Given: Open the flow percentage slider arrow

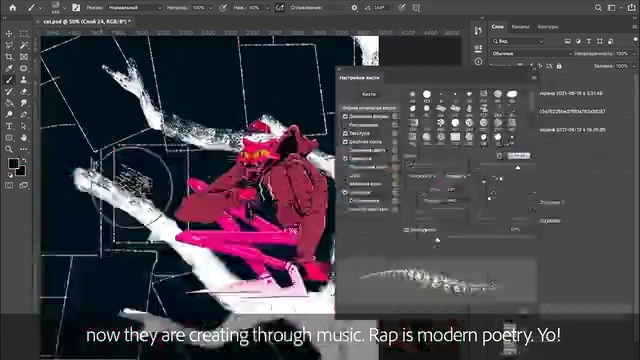Looking at the screenshot, I should pos(267,8).
